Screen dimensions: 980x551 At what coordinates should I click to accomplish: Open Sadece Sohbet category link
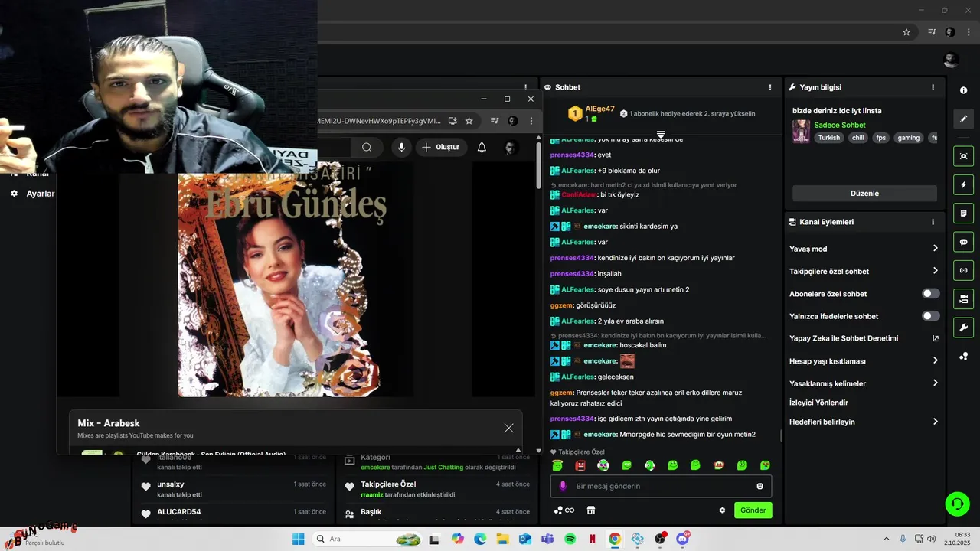[839, 125]
